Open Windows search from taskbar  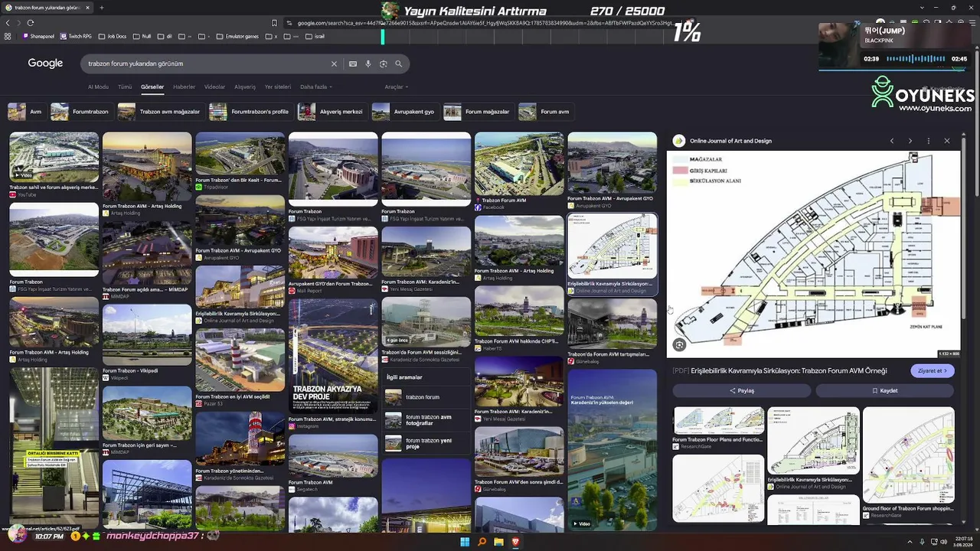(482, 542)
